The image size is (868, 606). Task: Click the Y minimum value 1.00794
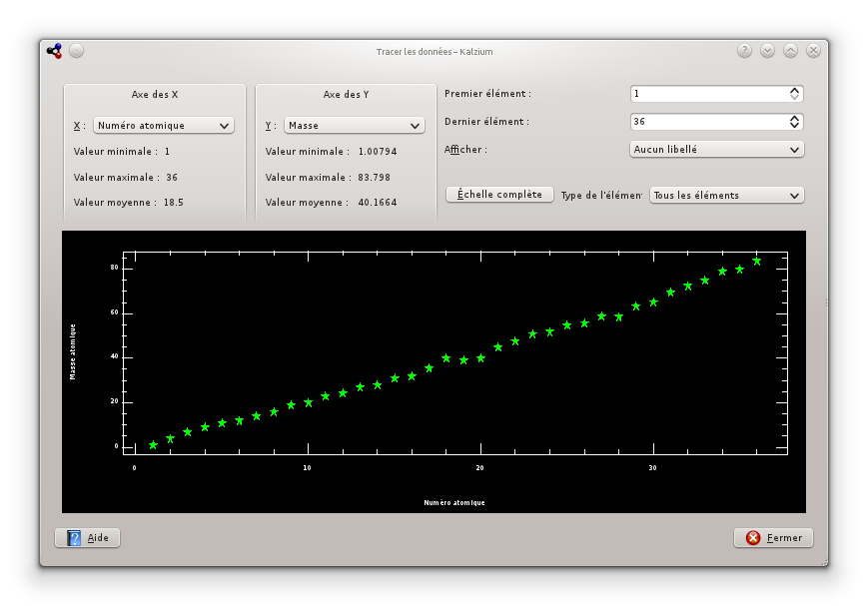coord(378,152)
